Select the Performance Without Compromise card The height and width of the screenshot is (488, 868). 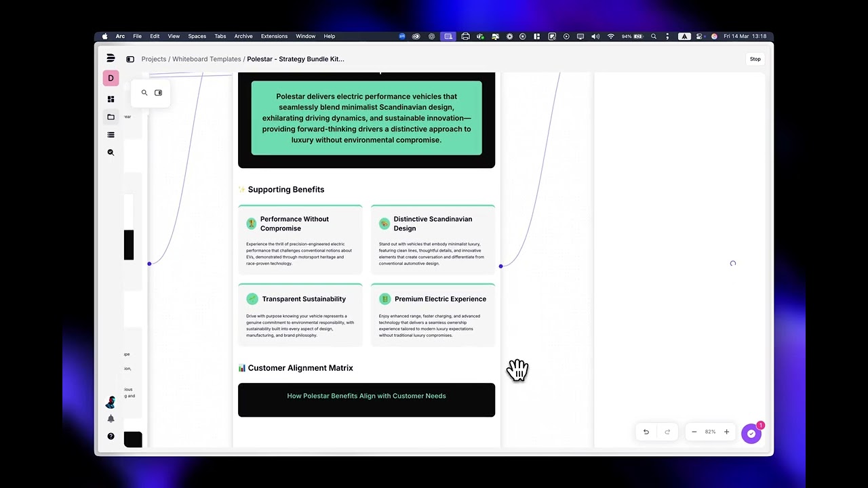point(300,239)
